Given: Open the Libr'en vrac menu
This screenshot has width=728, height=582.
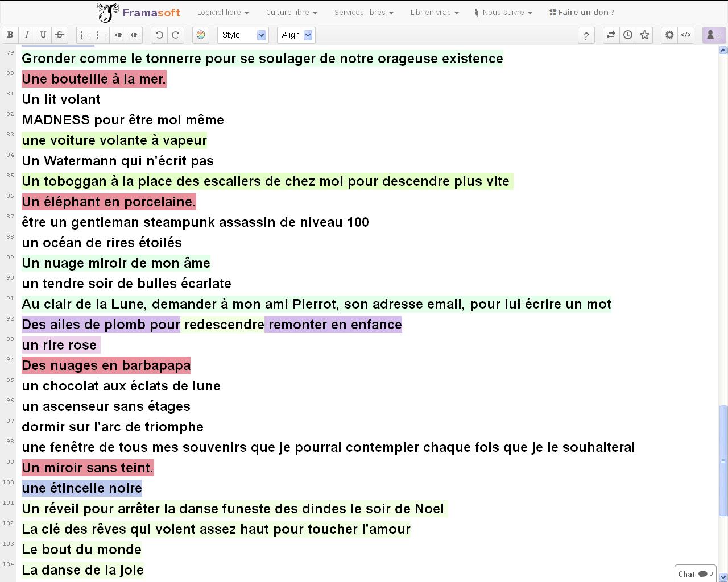Looking at the screenshot, I should coord(435,13).
